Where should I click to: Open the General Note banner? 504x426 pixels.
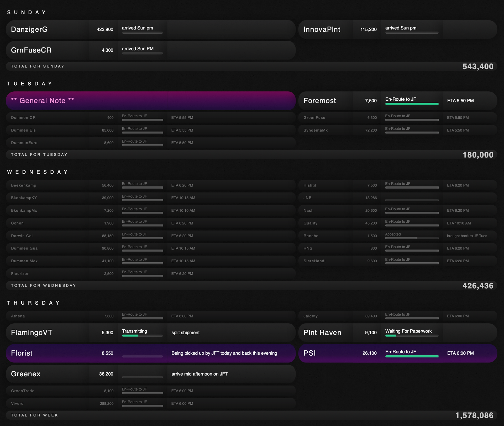click(151, 101)
